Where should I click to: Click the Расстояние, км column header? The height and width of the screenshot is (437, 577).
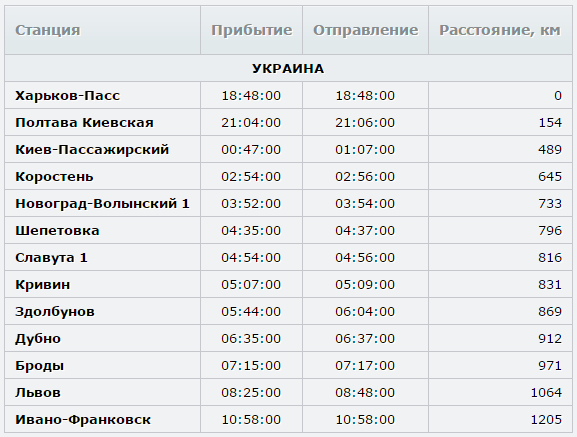(500, 30)
